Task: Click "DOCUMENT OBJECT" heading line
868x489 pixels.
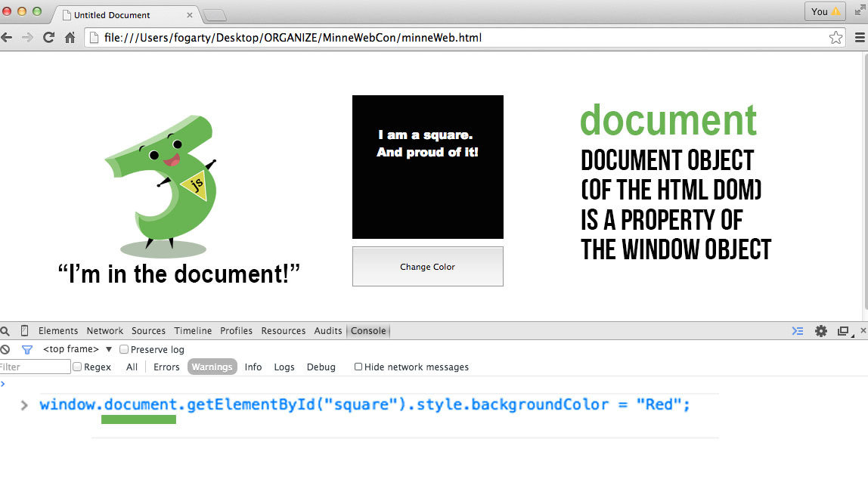Action: (667, 160)
